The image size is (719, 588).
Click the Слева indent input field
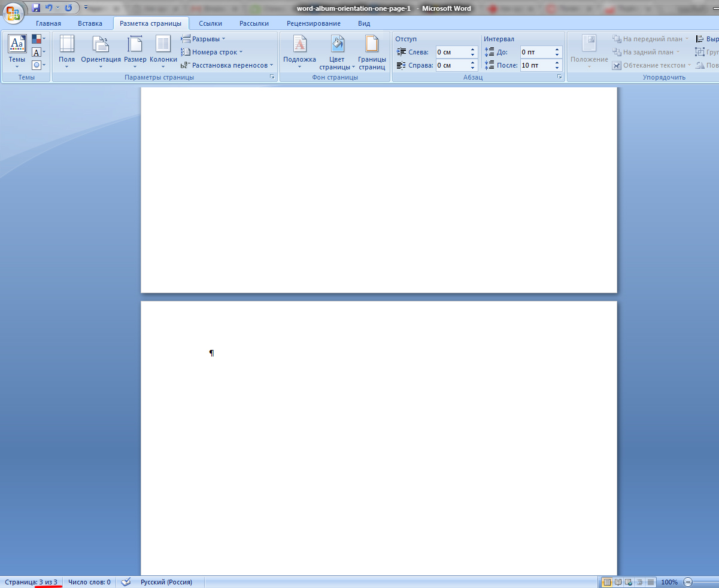(x=451, y=52)
